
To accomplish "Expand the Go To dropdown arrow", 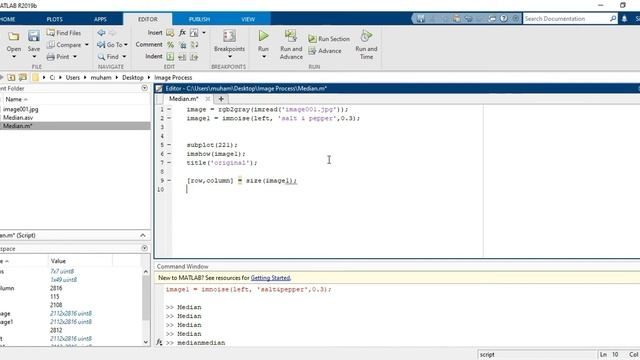I will point(126,44).
